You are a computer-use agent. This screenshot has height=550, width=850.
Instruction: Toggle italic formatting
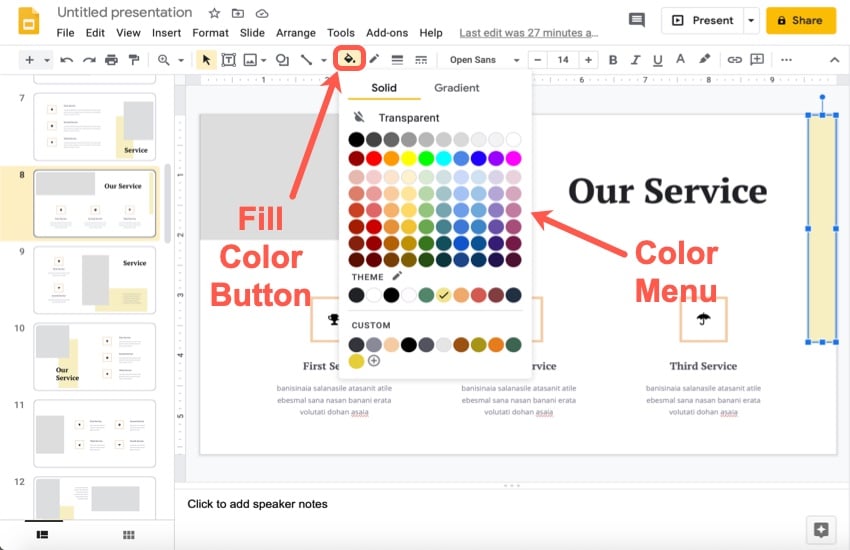[x=636, y=60]
